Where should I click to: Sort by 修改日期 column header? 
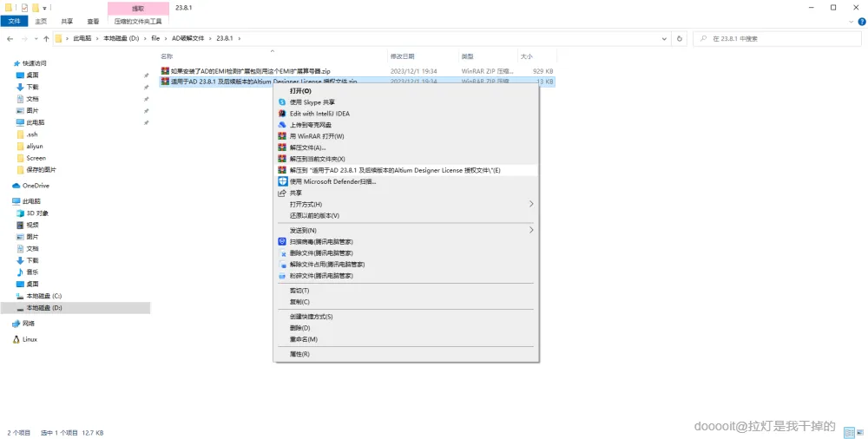[402, 56]
